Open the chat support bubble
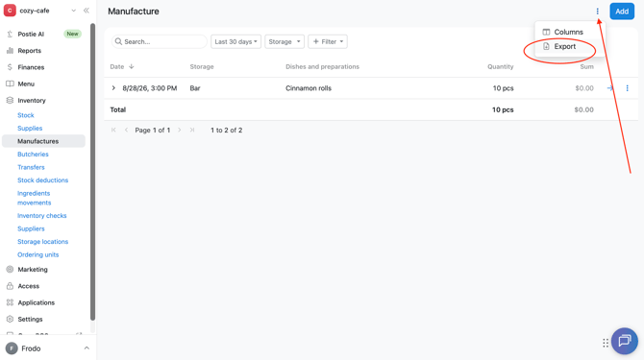Viewport: 644px width, 360px height. [625, 341]
